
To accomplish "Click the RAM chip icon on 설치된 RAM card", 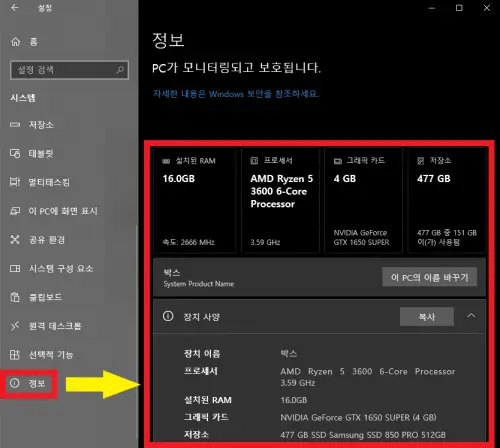I will (166, 161).
